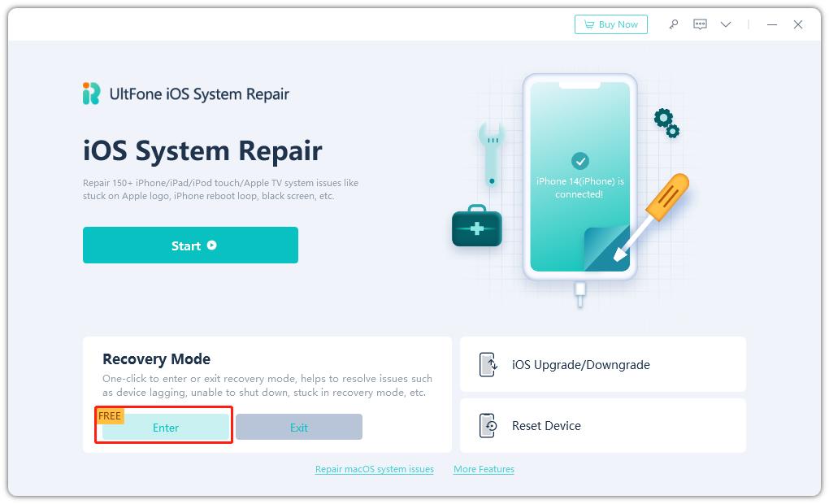Open the More Features link

(x=484, y=469)
